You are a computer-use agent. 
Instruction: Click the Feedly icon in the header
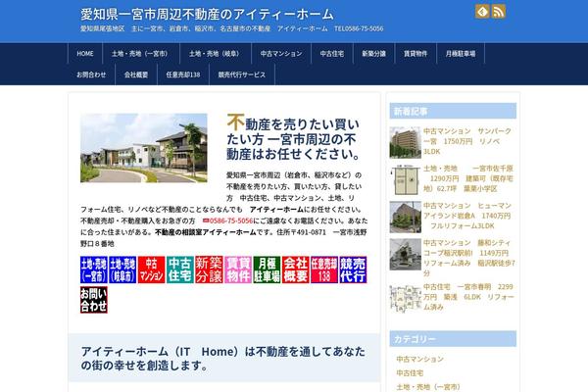(482, 12)
